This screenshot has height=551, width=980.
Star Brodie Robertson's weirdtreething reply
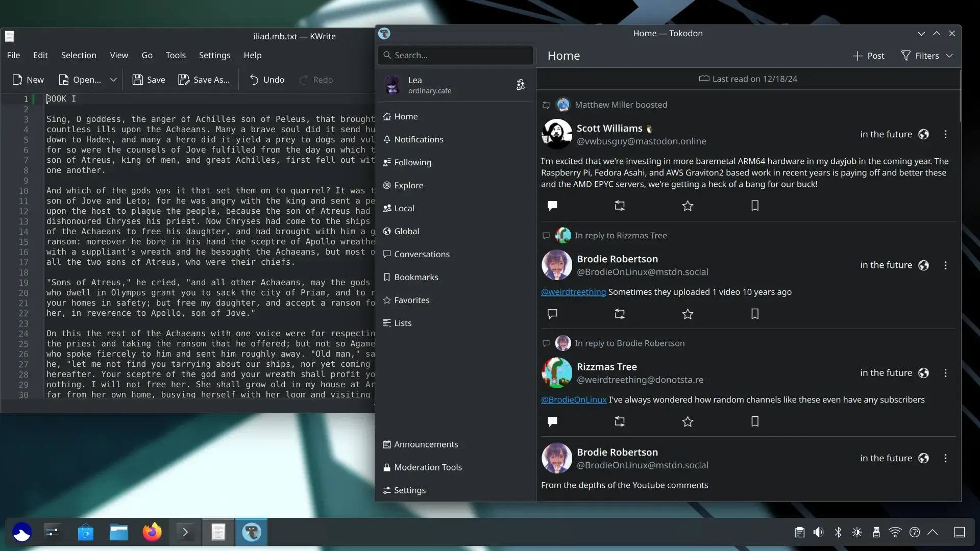(688, 314)
